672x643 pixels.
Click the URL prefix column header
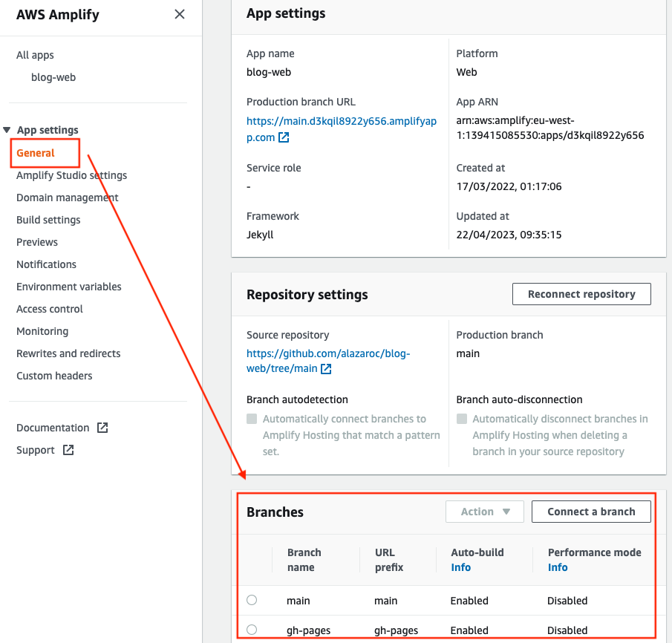[x=389, y=560]
